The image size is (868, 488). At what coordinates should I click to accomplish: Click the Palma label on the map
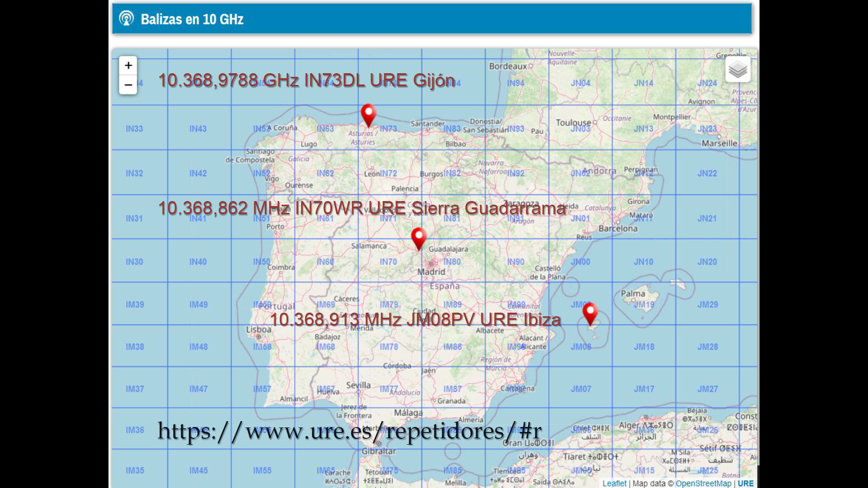(633, 294)
